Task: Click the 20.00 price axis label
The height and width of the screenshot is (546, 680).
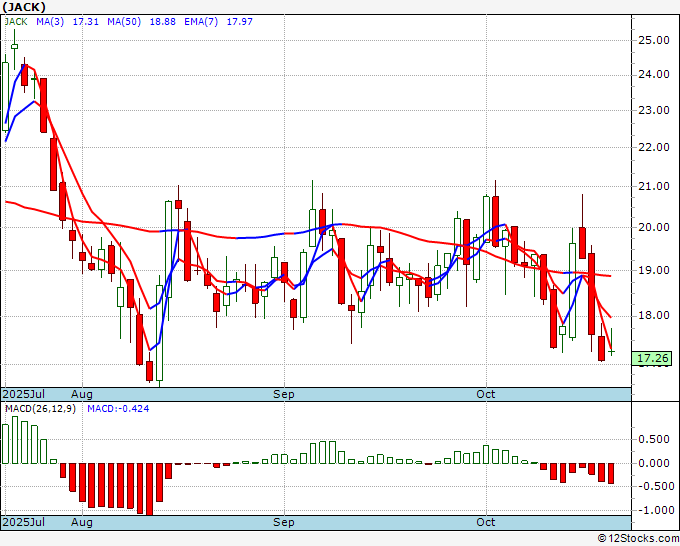Action: pyautogui.click(x=654, y=227)
